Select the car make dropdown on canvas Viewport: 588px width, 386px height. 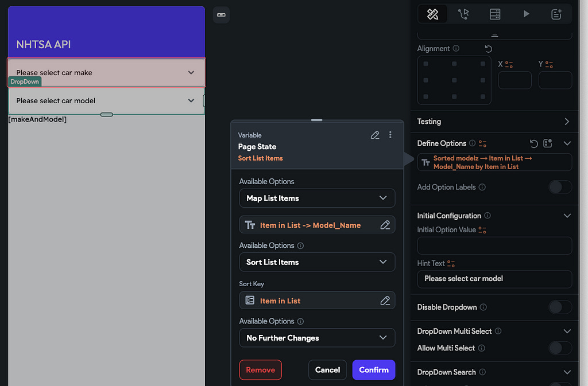(106, 72)
